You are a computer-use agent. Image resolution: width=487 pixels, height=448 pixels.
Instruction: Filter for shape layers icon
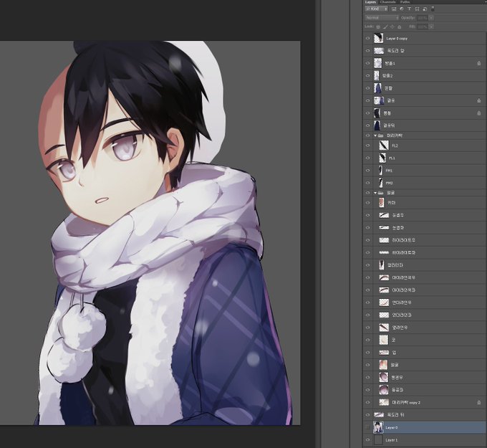417,9
